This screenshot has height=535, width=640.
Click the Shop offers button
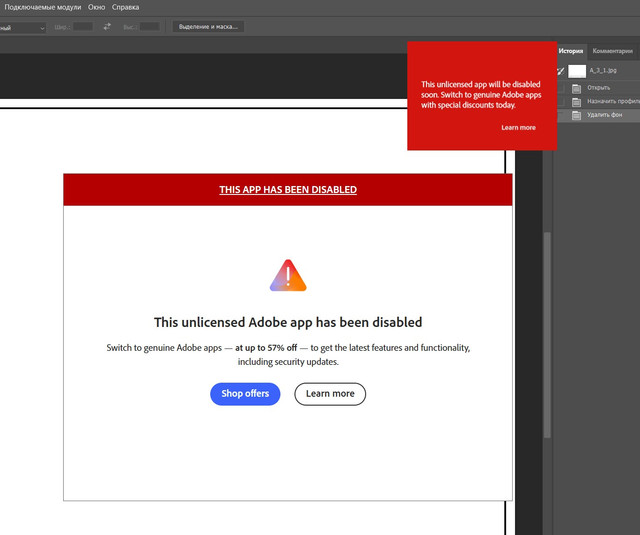click(245, 394)
